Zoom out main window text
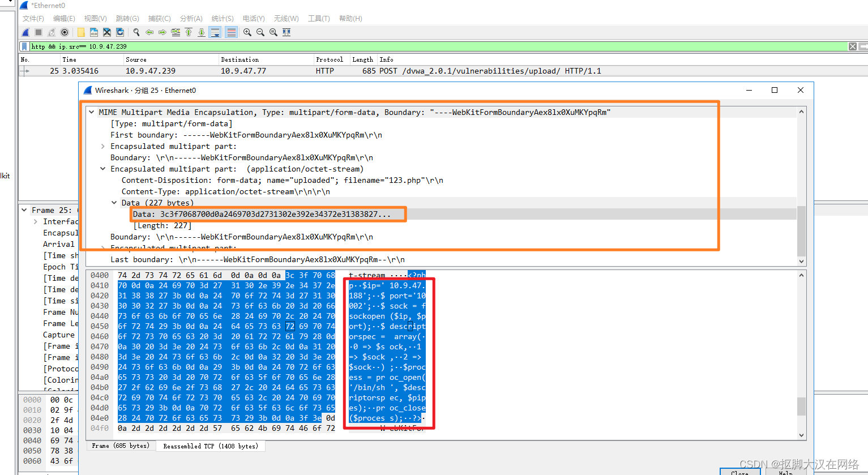Viewport: 868px width, 475px height. (260, 32)
